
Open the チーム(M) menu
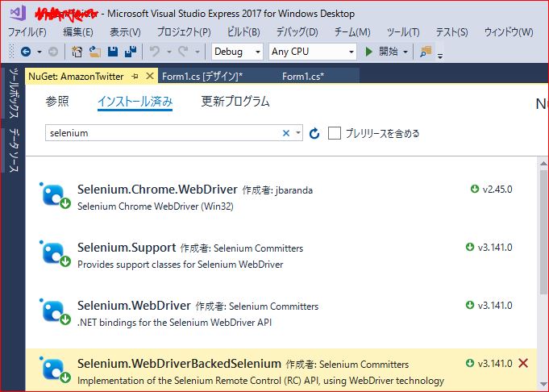[x=352, y=32]
